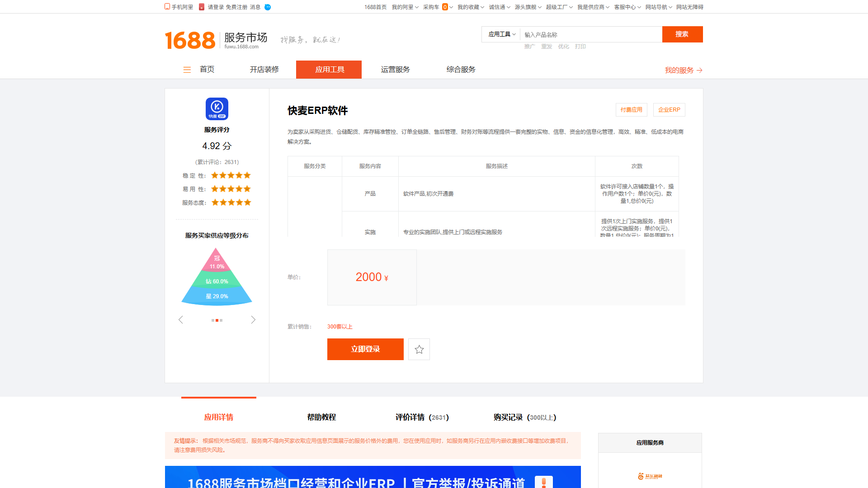Image resolution: width=868 pixels, height=488 pixels.
Task: Click the 手机阿里 phone icon
Action: pos(167,6)
